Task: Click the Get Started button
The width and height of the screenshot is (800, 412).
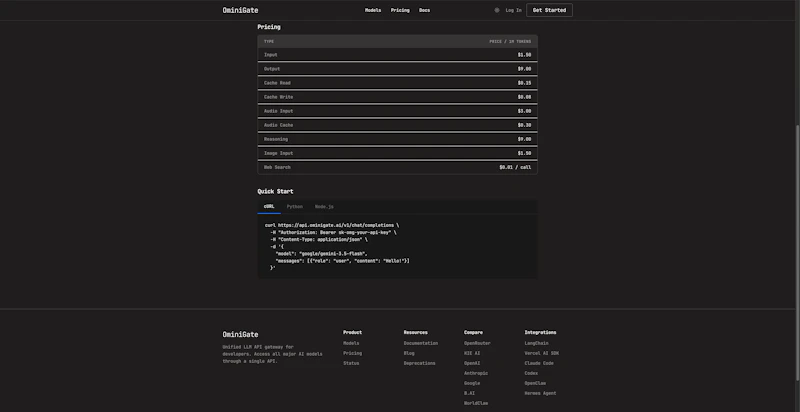Action: (549, 10)
